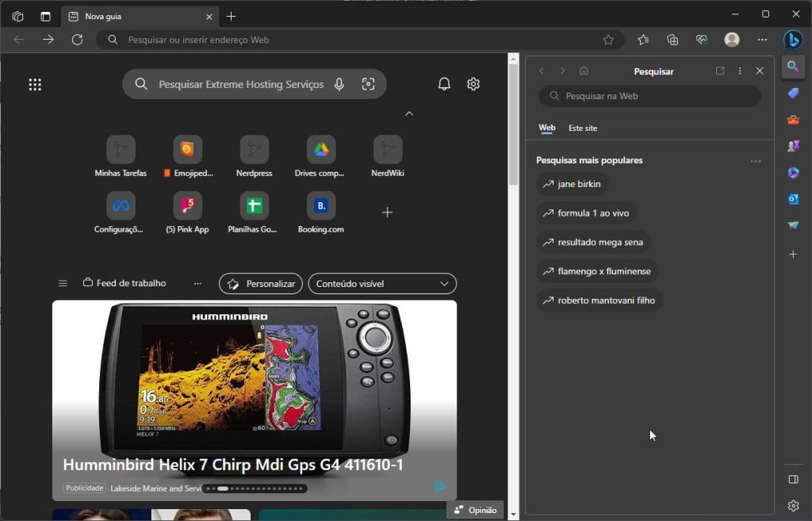
Task: Close the Pesquisar side pane
Action: (x=760, y=71)
